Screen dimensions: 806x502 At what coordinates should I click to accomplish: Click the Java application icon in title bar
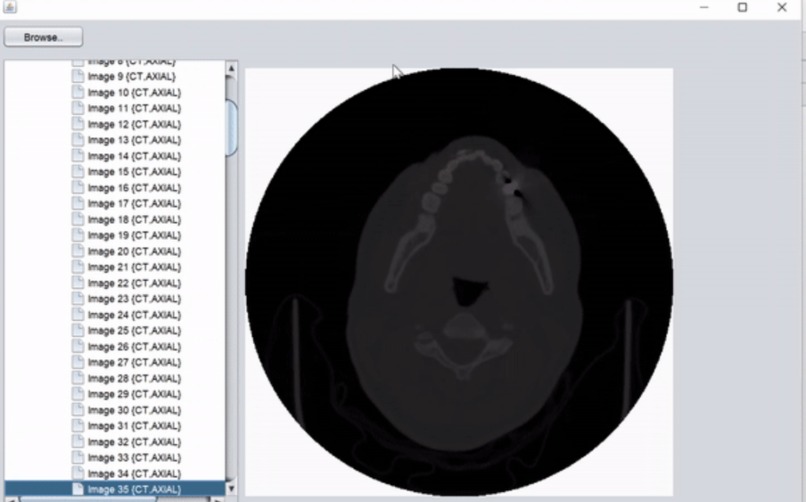pyautogui.click(x=10, y=6)
